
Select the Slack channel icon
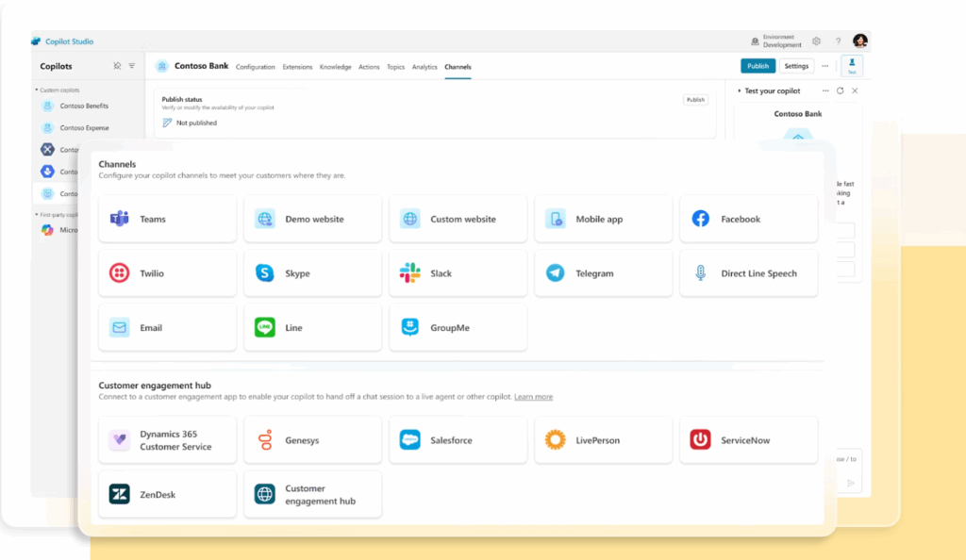tap(410, 273)
